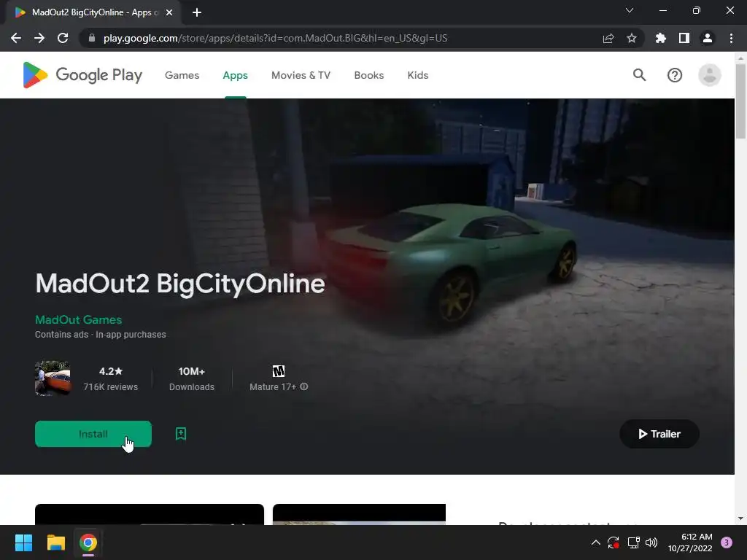Viewport: 747px width, 560px height.
Task: Add MadOut2 to wishlist with bookmark icon
Action: [181, 434]
